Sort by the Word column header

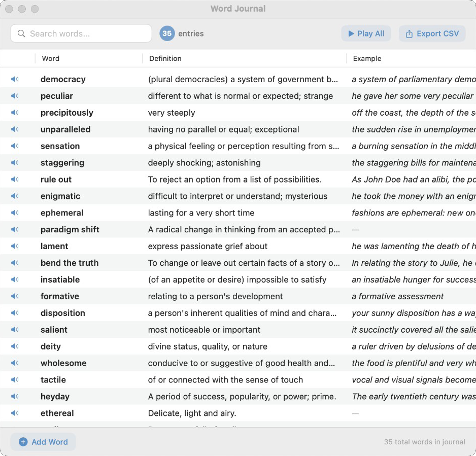click(x=50, y=58)
